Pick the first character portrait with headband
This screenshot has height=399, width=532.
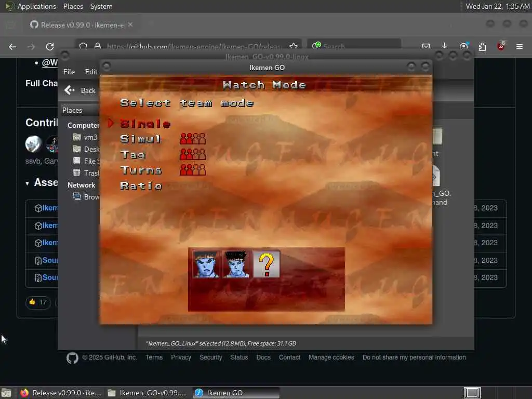206,264
